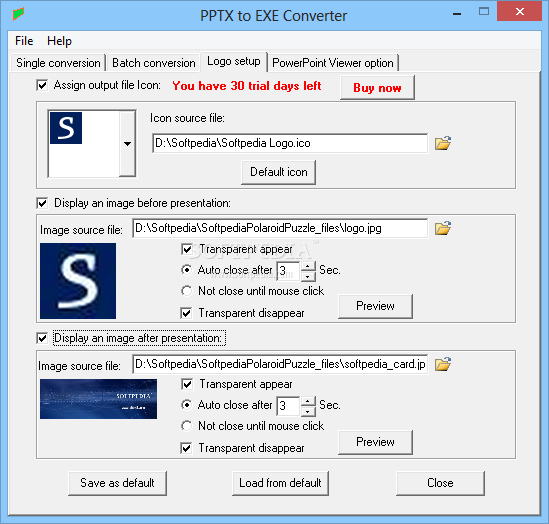
Task: Click the Softpedia card image thumbnail
Action: point(98,399)
